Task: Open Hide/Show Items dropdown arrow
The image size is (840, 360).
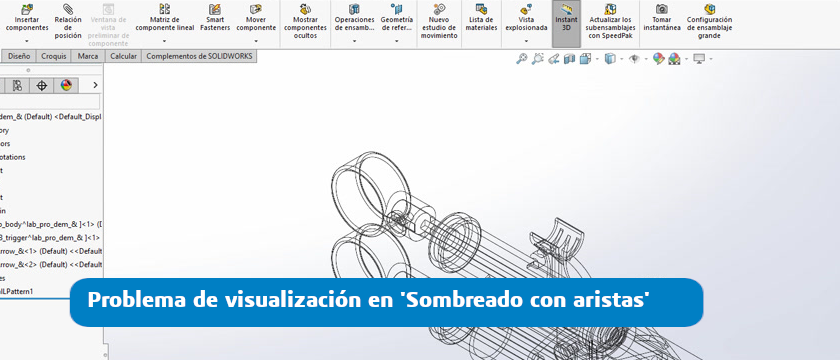Action: [646, 59]
